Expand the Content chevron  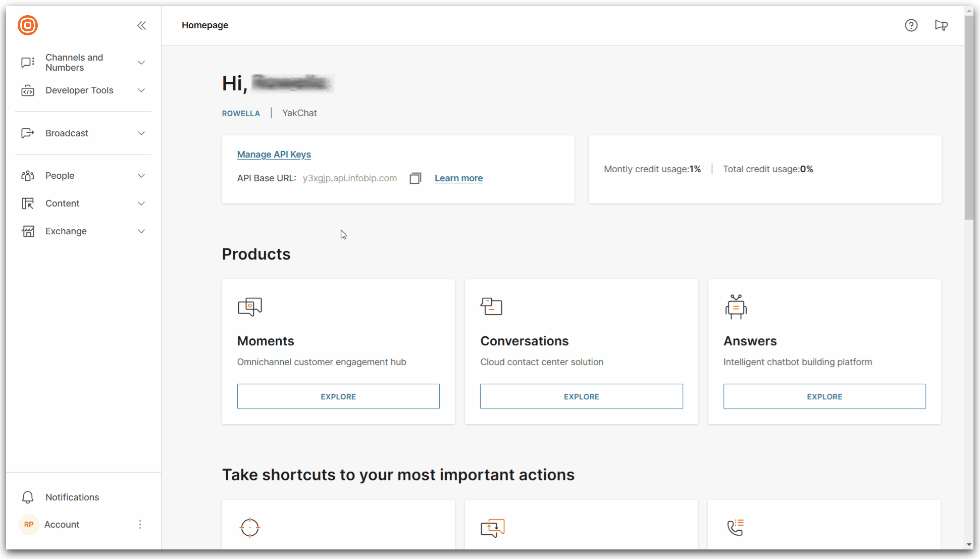[141, 204]
